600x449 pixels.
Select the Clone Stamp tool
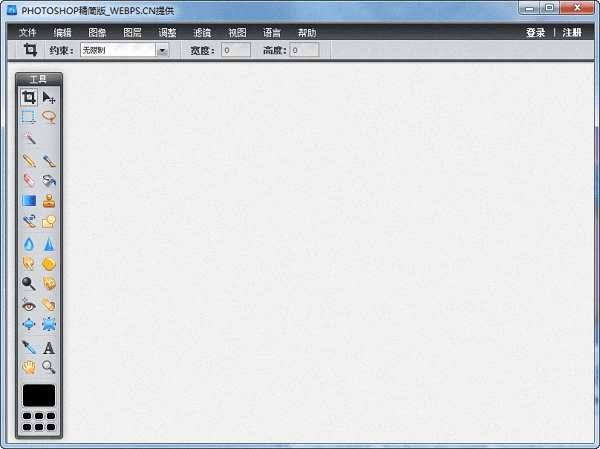click(49, 201)
